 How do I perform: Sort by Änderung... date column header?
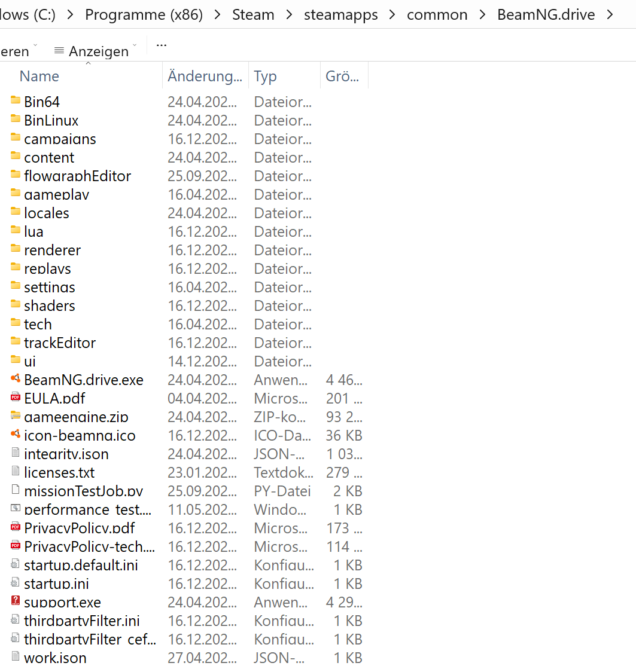[205, 76]
